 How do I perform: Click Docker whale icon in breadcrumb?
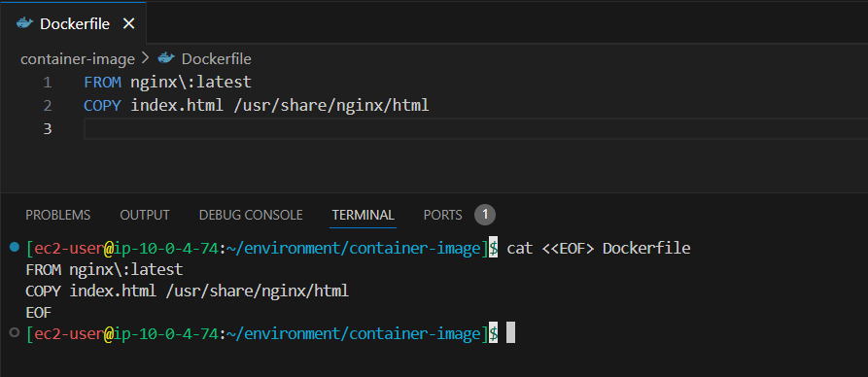166,58
